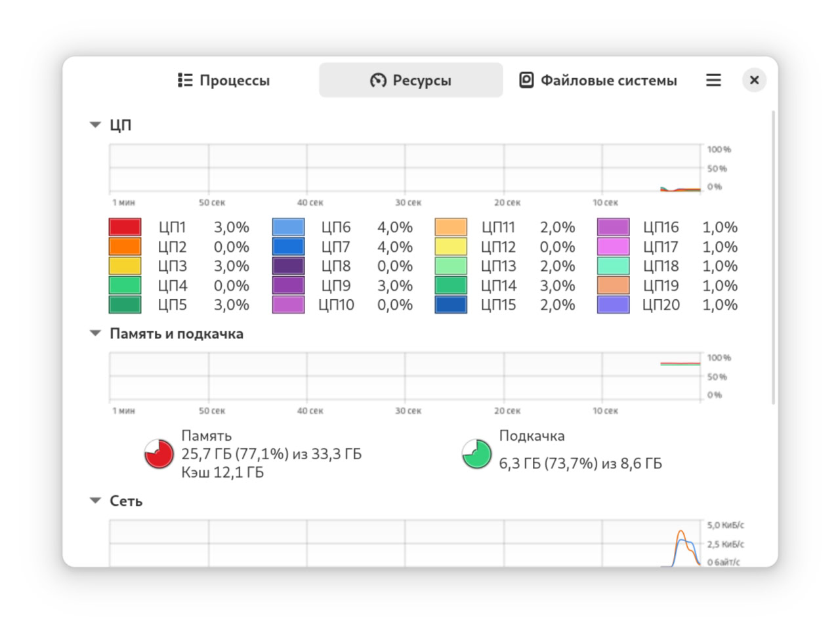Click the Ресурсы gauge icon
The width and height of the screenshot is (840, 635).
(x=378, y=80)
